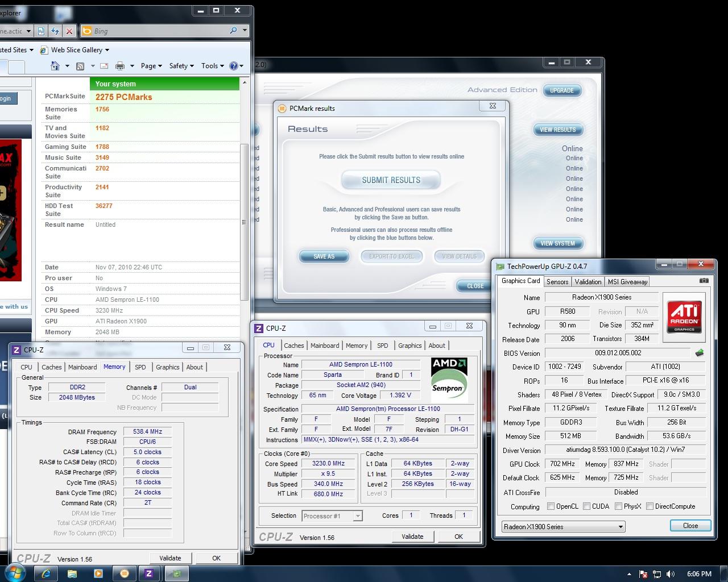Image resolution: width=728 pixels, height=582 pixels.
Task: Click the green GPU-Z taskbar icon
Action: (176, 573)
